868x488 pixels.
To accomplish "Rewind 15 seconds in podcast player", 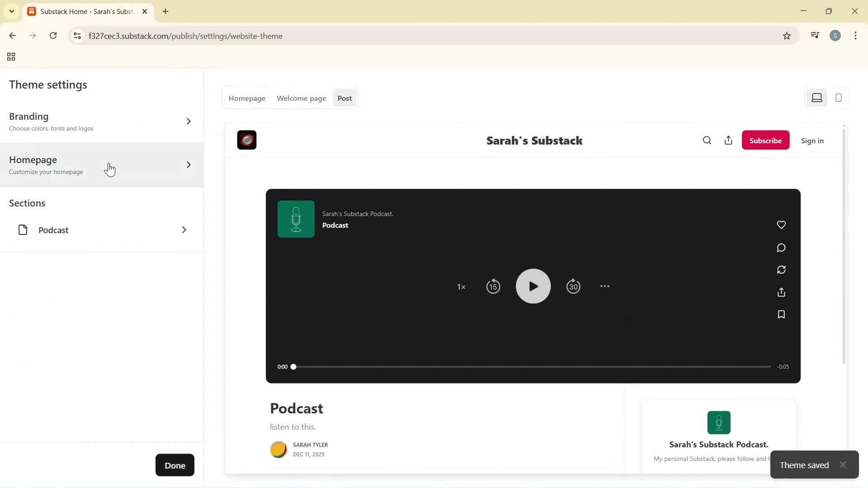I will pos(493,286).
